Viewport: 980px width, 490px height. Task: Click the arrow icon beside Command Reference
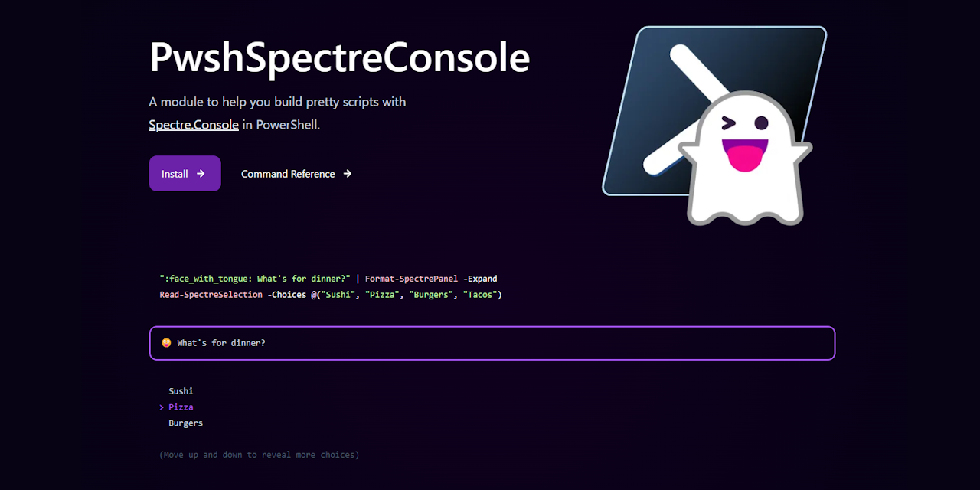tap(348, 174)
